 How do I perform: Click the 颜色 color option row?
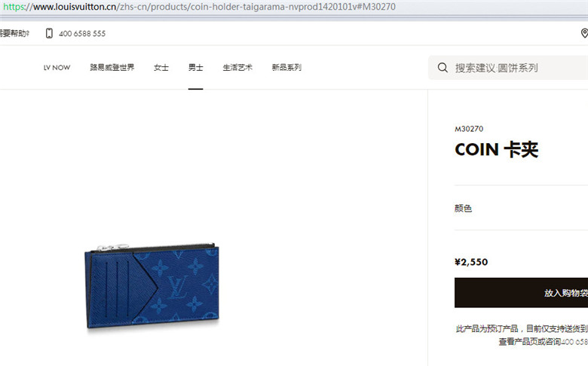(521, 209)
